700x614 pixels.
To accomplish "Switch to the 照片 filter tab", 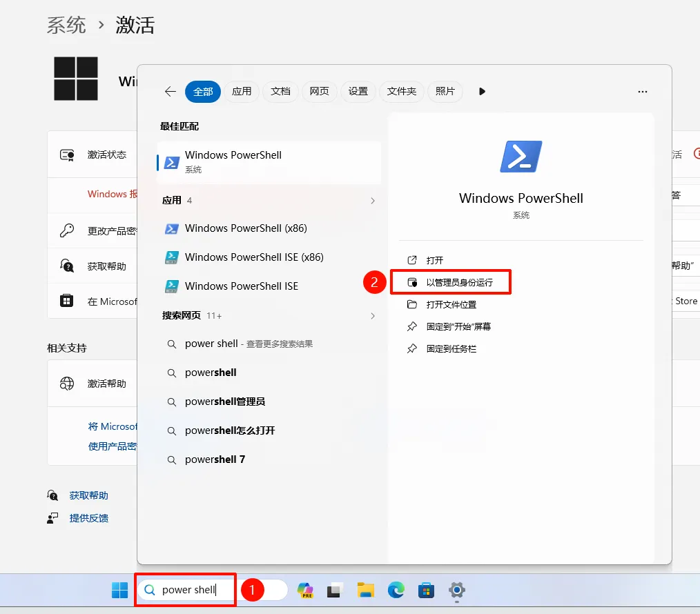I will [x=445, y=92].
